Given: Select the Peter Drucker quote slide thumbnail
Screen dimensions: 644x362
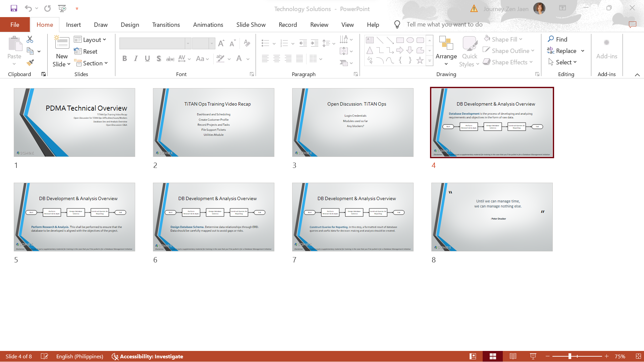Looking at the screenshot, I should click(492, 217).
